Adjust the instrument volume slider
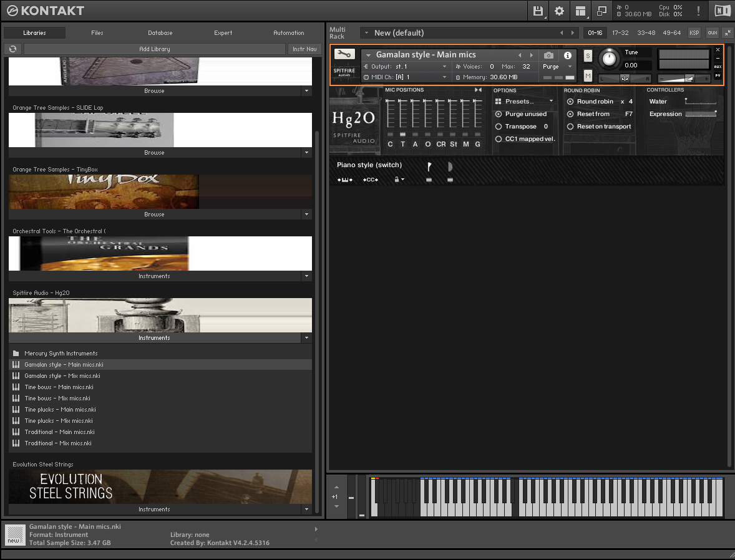Viewport: 735px width, 560px height. pyautogui.click(x=685, y=78)
